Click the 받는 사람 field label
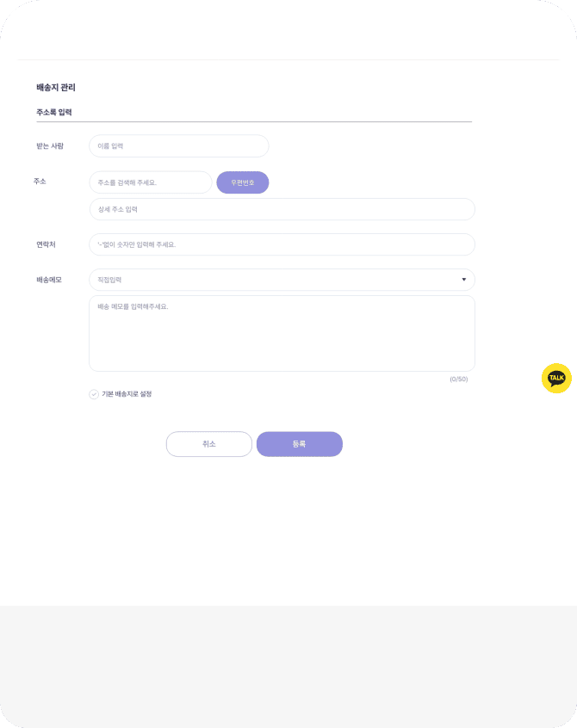 click(50, 146)
